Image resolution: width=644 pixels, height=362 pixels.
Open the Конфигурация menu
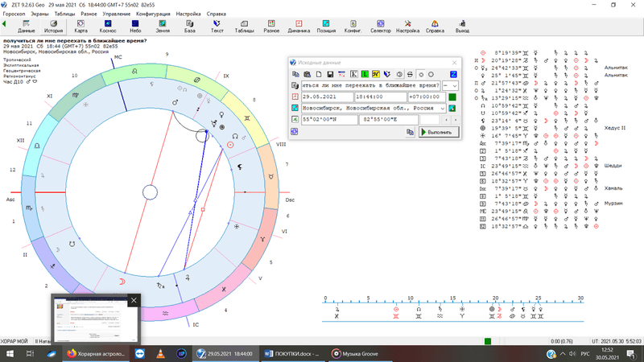click(x=152, y=14)
